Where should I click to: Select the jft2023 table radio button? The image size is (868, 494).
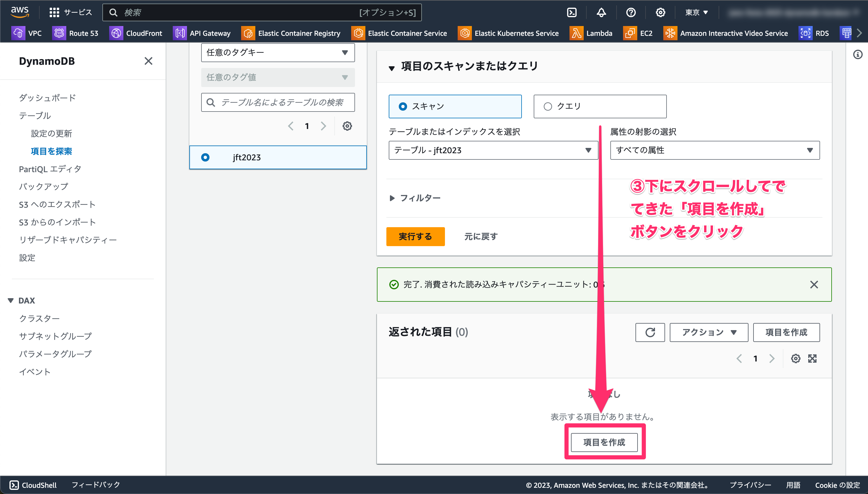[205, 157]
